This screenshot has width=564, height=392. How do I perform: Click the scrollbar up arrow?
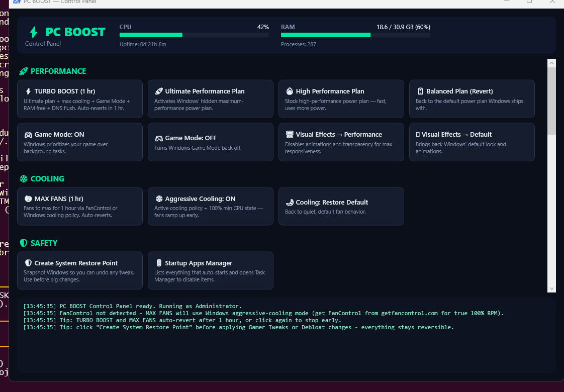(x=551, y=63)
